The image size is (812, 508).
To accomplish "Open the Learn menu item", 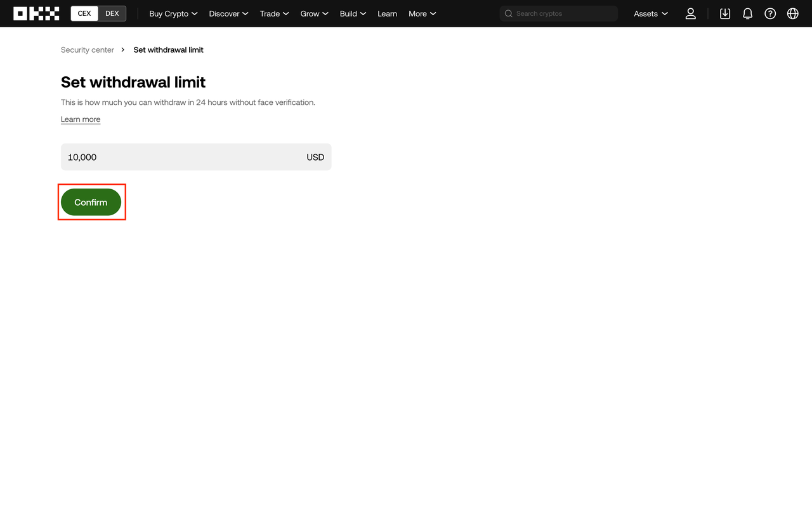I will point(387,13).
